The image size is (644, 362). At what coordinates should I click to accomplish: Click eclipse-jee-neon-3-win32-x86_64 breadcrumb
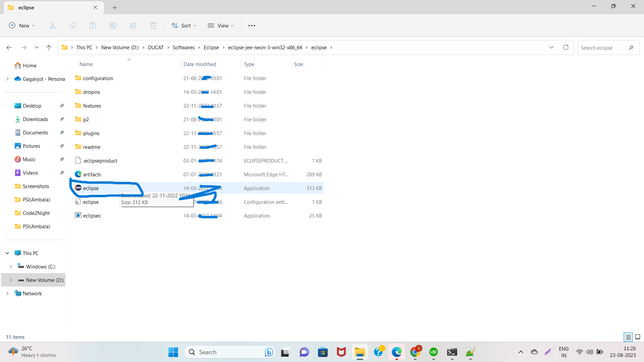pos(265,48)
